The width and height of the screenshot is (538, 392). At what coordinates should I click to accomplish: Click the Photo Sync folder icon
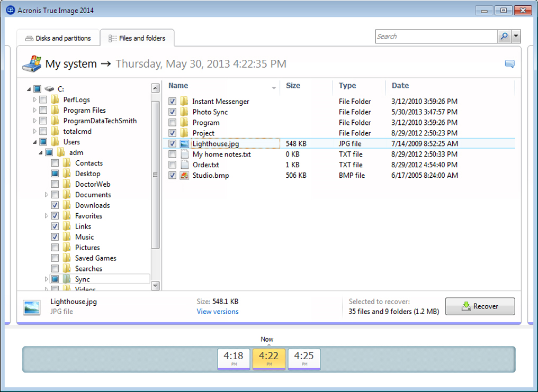click(x=184, y=112)
